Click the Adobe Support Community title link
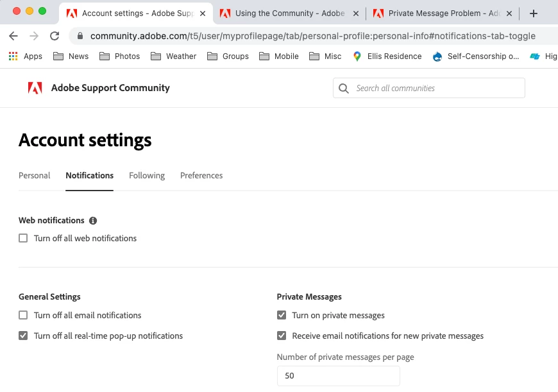The image size is (558, 392). 110,88
